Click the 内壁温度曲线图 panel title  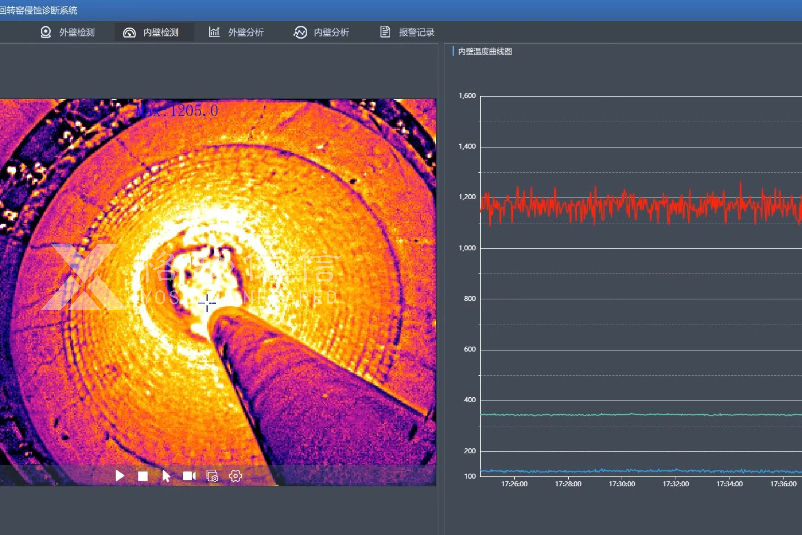click(x=485, y=51)
